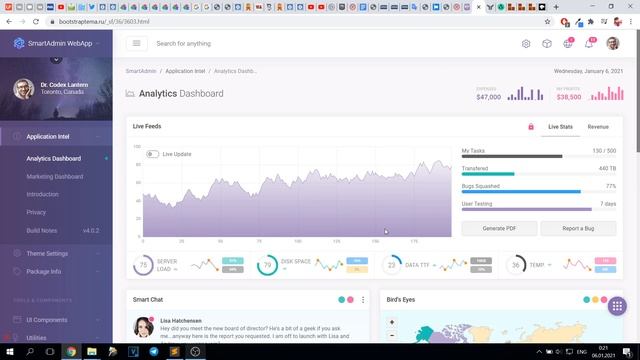Click green circle button in Smart Chat header
640x360 pixels.
click(342, 300)
